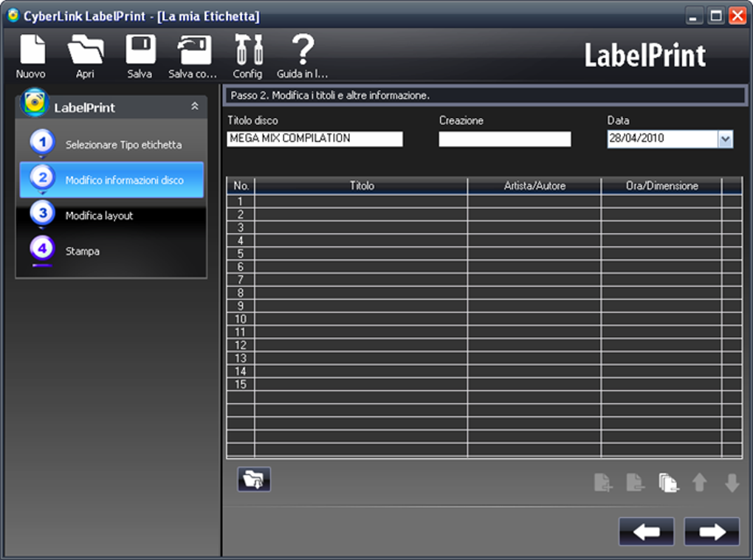Go to step 4 Stampa
This screenshot has width=753, height=560.
tap(111, 251)
